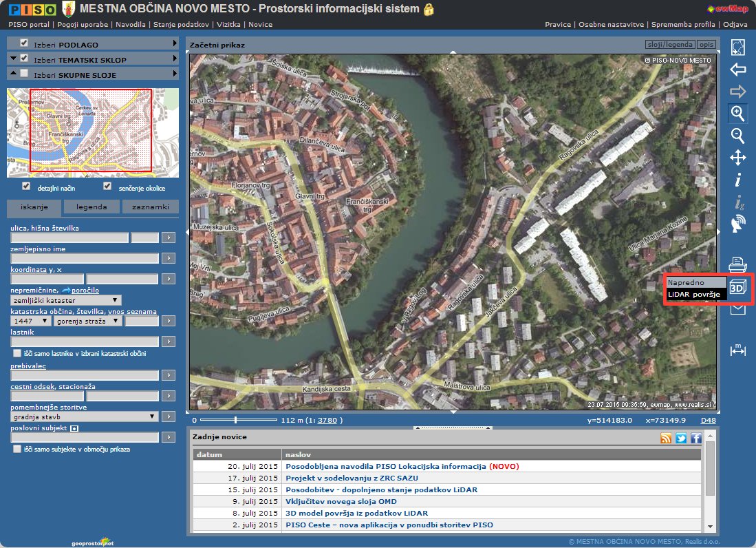Switch to the 'legenda' tab

(x=91, y=207)
